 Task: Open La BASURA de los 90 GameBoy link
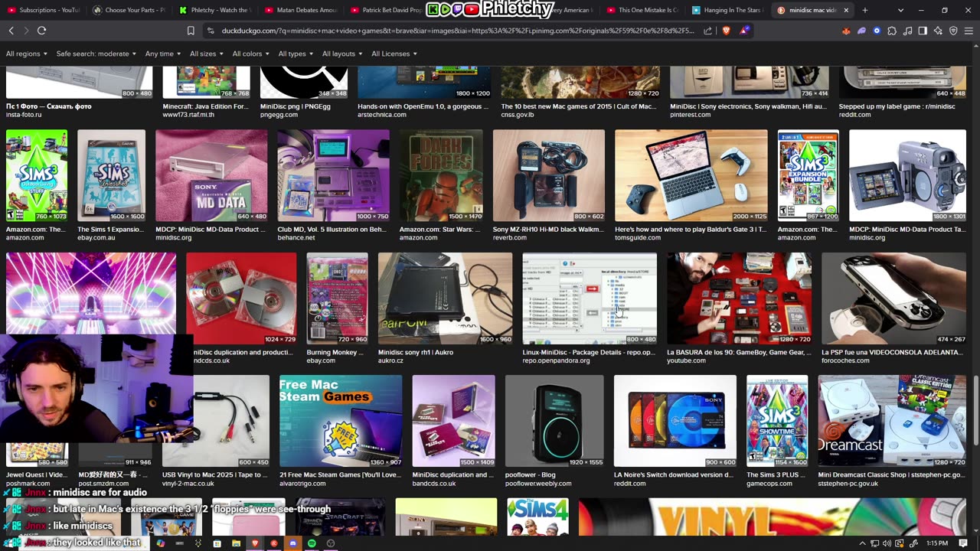point(739,352)
